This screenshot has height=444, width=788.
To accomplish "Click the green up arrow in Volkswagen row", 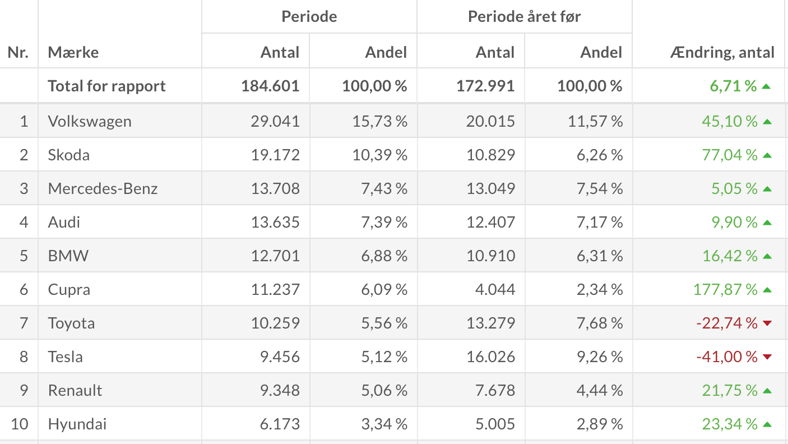I will point(767,121).
